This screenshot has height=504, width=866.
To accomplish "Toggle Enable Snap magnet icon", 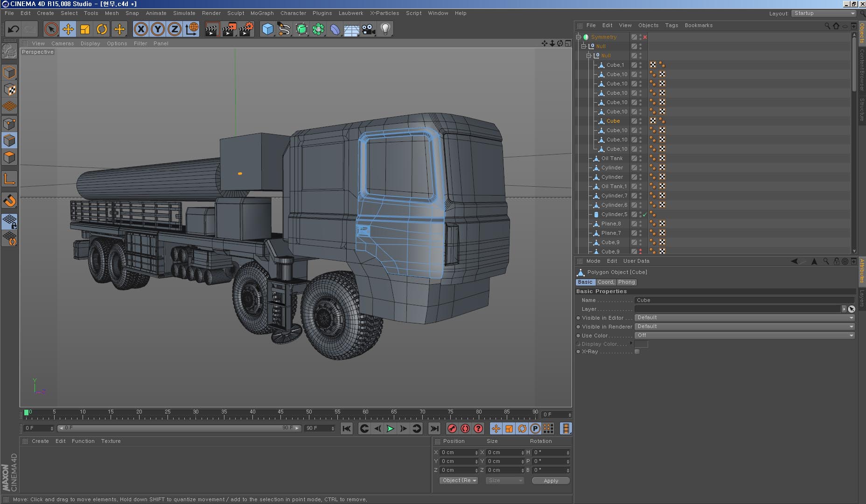I will (x=9, y=201).
